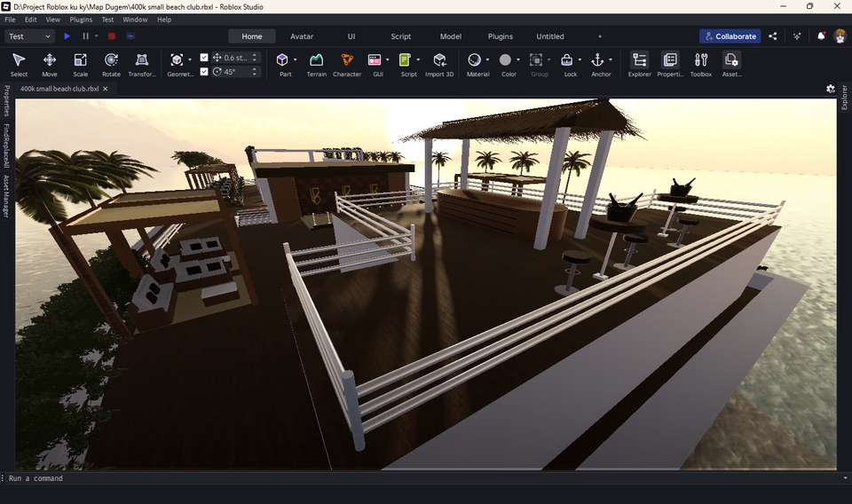Viewport: 852px width, 504px height.
Task: Expand the Material dropdown arrow
Action: tap(487, 60)
